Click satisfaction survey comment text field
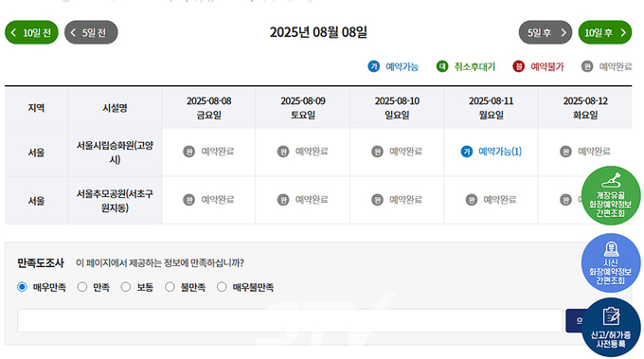 [x=290, y=321]
